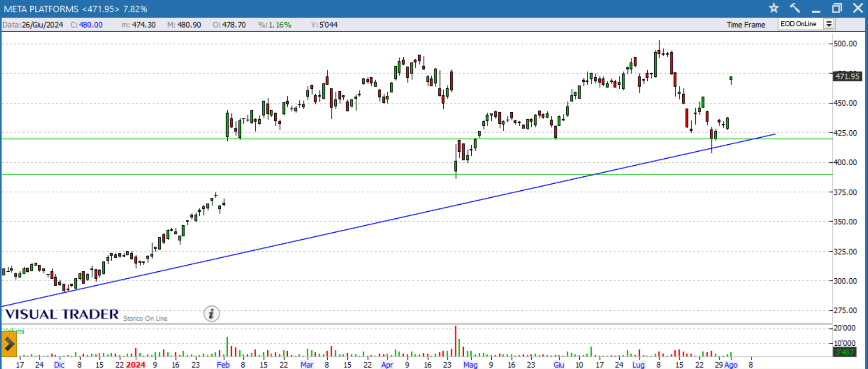Click the 471.95 current price tag
This screenshot has height=369, width=868.
coord(847,76)
